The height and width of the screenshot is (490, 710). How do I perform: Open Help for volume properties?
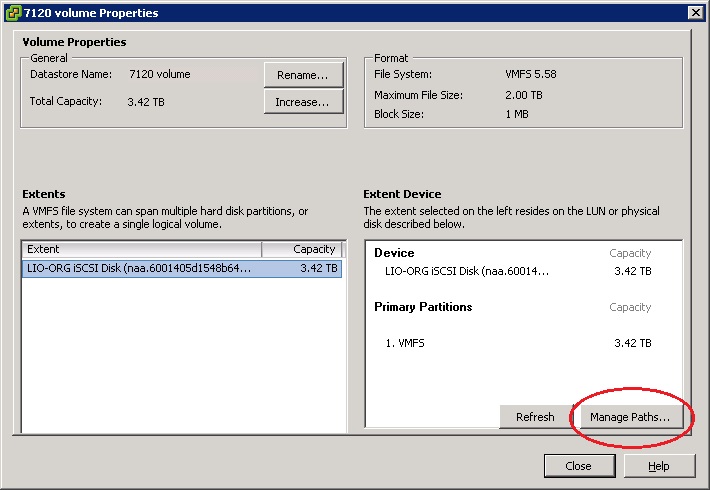point(659,466)
